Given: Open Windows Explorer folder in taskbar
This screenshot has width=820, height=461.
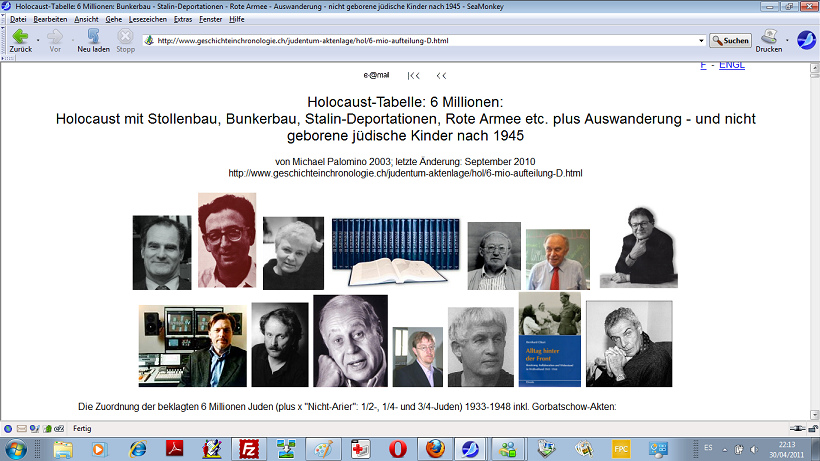Looking at the screenshot, I should (63, 450).
